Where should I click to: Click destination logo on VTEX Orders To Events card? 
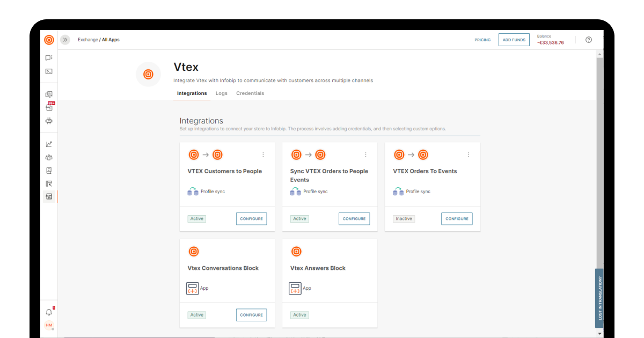(423, 155)
